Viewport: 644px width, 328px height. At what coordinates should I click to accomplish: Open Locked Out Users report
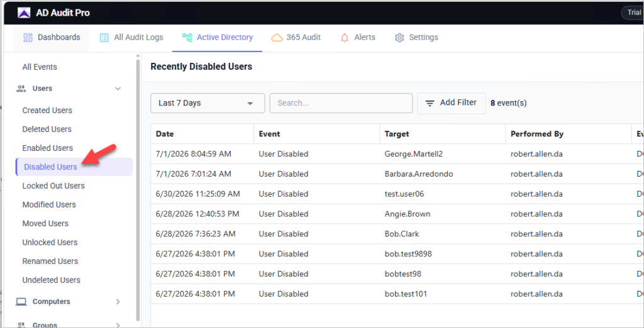[x=53, y=186]
